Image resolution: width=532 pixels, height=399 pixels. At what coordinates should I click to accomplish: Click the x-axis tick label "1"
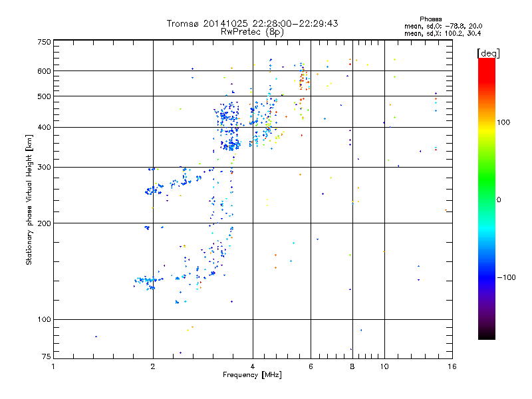tap(53, 366)
